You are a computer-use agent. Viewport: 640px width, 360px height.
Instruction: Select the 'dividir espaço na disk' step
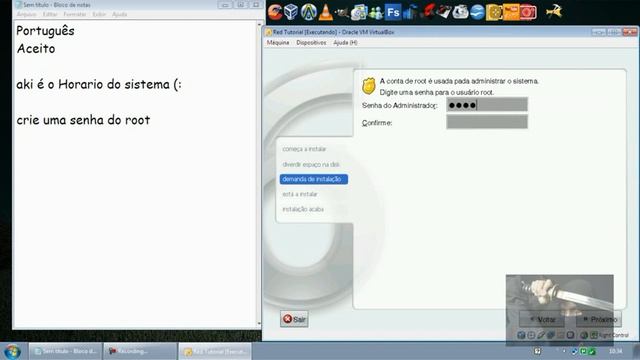pyautogui.click(x=311, y=164)
